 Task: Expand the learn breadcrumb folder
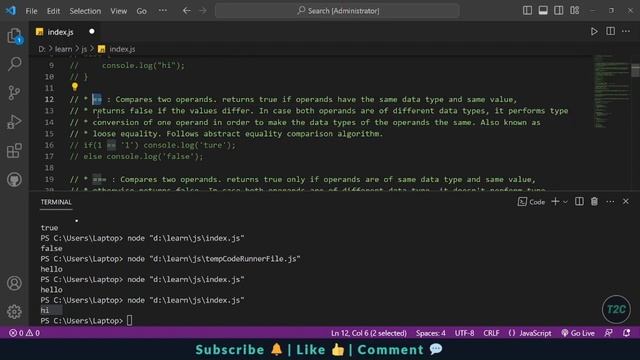63,49
